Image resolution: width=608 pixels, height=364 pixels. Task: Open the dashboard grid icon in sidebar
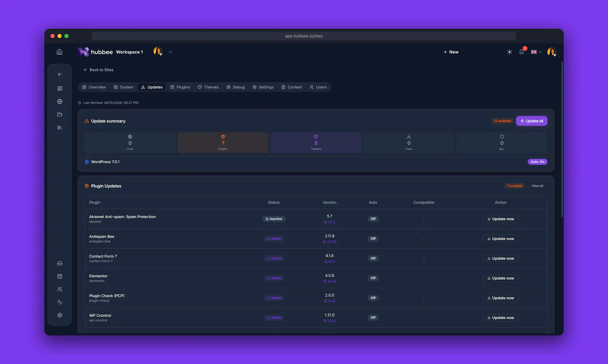pyautogui.click(x=60, y=88)
